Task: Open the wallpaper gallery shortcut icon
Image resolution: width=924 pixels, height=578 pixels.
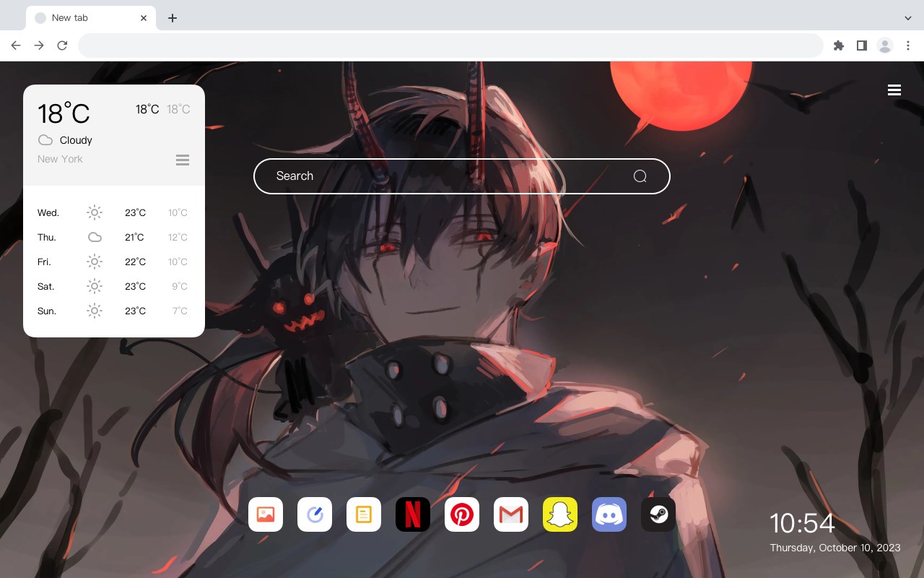Action: point(266,514)
